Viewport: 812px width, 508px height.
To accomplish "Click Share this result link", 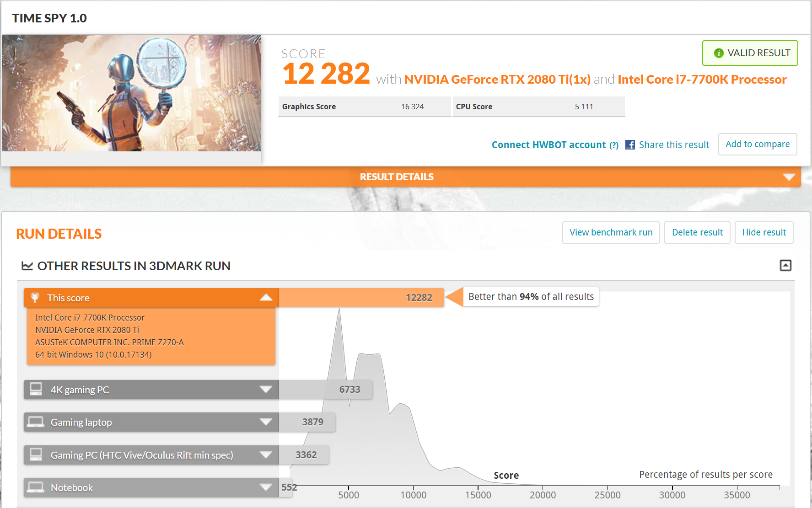I will click(x=674, y=145).
